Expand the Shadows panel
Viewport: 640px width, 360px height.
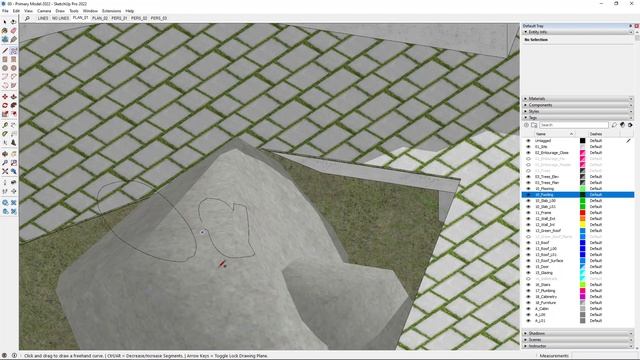point(578,333)
